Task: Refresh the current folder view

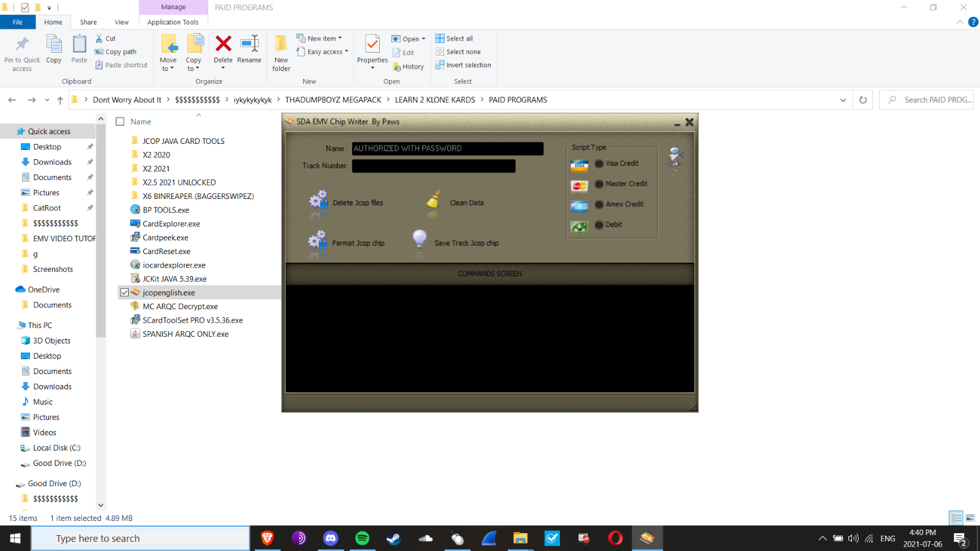Action: coord(863,100)
